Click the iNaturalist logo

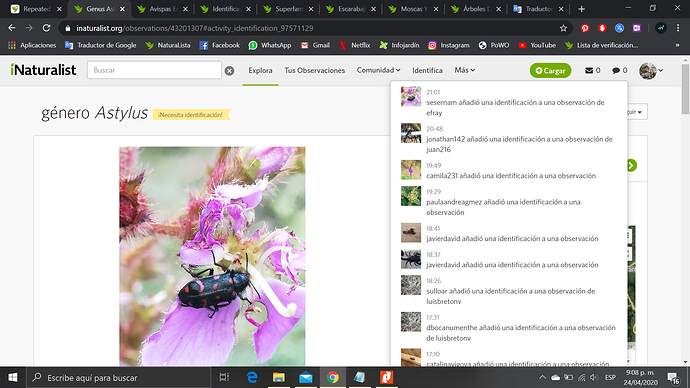coord(43,70)
